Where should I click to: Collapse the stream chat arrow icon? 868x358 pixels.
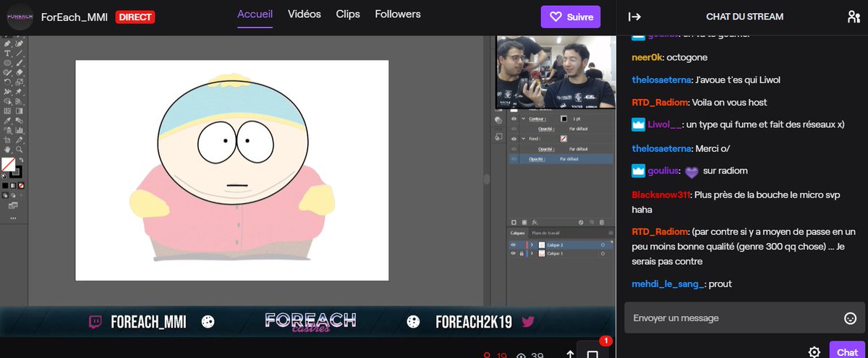(635, 17)
